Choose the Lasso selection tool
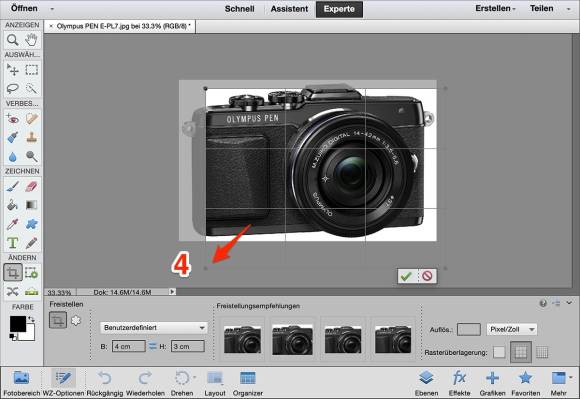Screen dimensions: 580x399 click(x=13, y=88)
